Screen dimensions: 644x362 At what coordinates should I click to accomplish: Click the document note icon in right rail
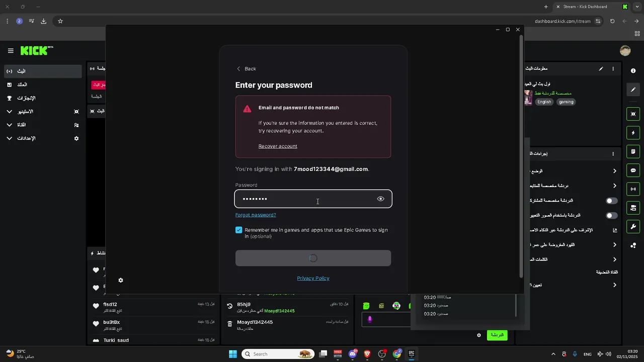tap(633, 151)
